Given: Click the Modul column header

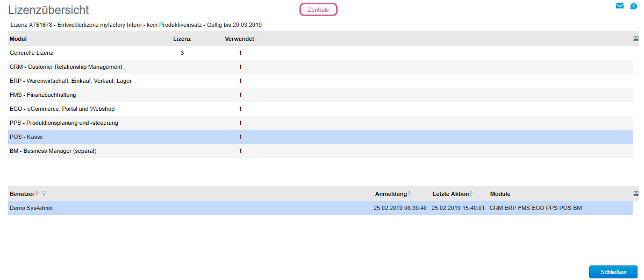Looking at the screenshot, I should click(x=18, y=39).
